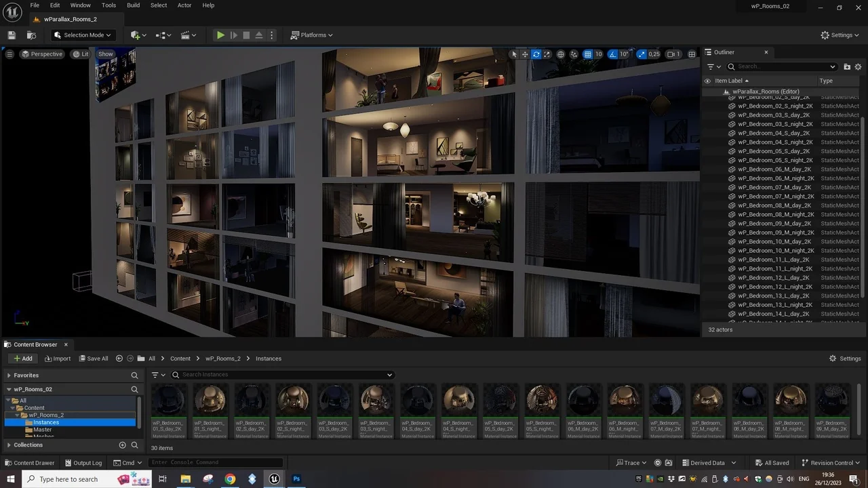Image resolution: width=868 pixels, height=488 pixels.
Task: Open the Selection Mode dropdown
Action: click(x=83, y=35)
